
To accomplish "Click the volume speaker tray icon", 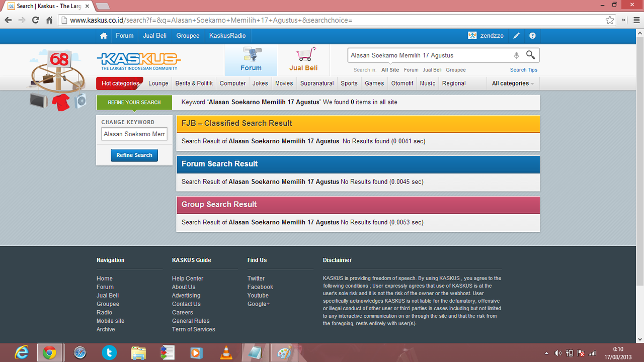I will coord(558,353).
